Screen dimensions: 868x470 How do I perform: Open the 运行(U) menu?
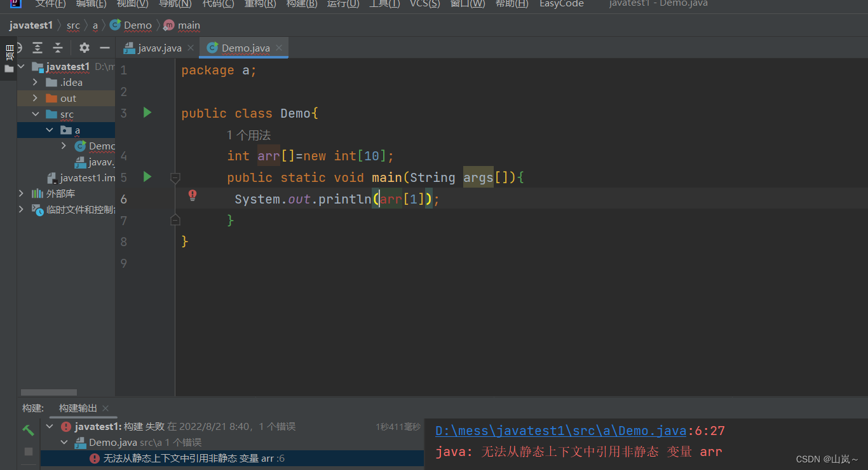click(343, 4)
